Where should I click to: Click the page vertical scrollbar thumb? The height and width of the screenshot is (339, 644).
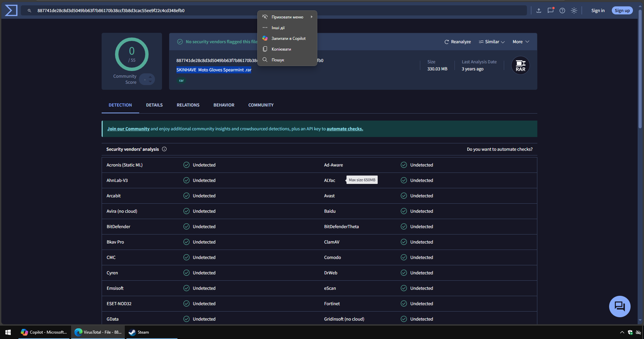640,69
